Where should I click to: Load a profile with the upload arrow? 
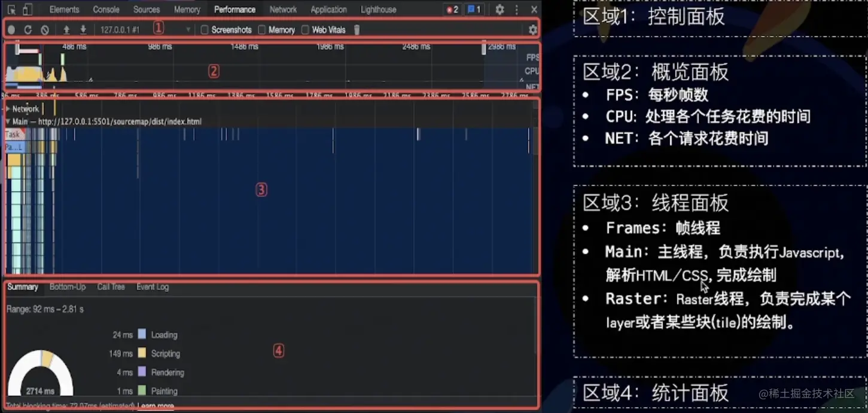pyautogui.click(x=66, y=29)
